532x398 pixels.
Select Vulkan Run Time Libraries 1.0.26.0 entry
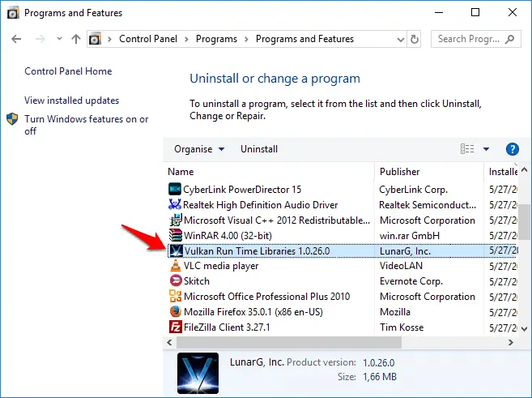coord(257,251)
